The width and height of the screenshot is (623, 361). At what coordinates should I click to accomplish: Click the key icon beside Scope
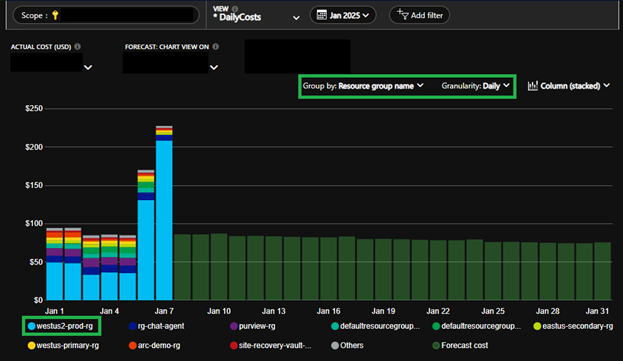pos(55,15)
